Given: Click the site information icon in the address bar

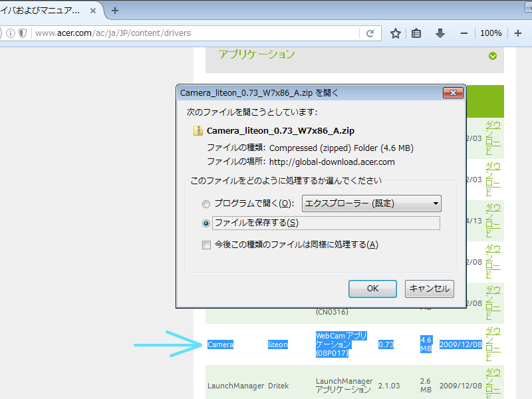Looking at the screenshot, I should [11, 33].
